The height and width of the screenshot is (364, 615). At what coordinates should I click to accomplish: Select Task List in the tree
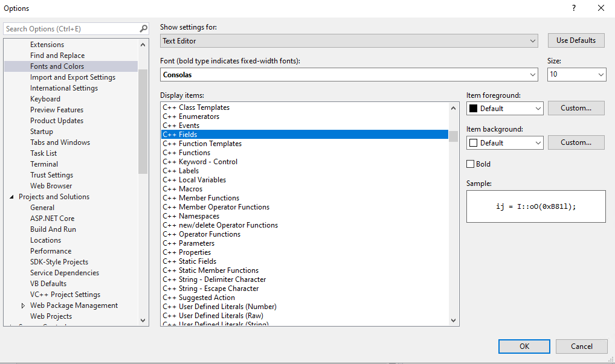point(43,153)
